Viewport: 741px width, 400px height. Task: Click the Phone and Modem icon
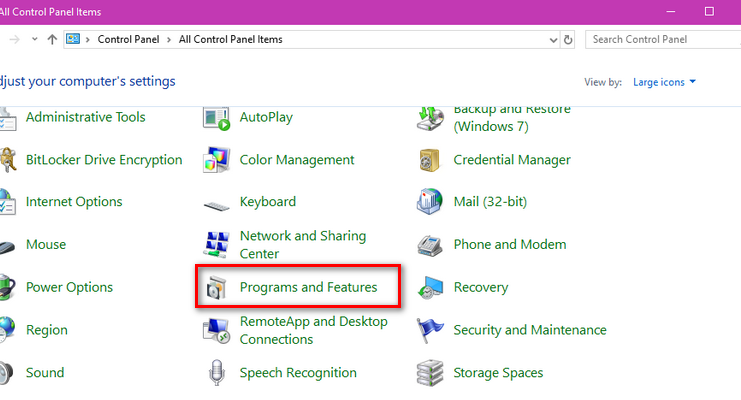(430, 245)
